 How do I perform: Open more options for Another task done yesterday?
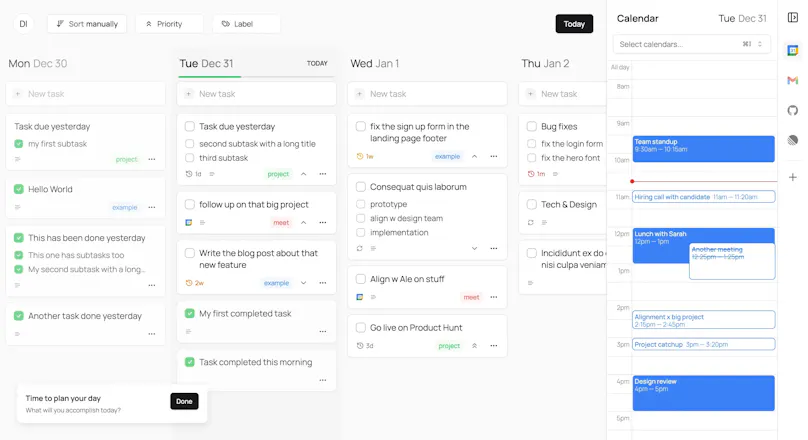tap(152, 334)
